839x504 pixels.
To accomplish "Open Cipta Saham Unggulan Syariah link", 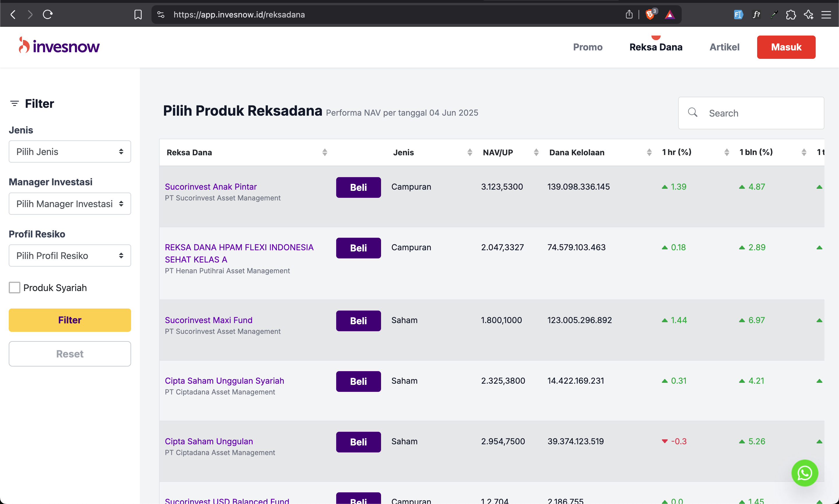I will click(224, 380).
